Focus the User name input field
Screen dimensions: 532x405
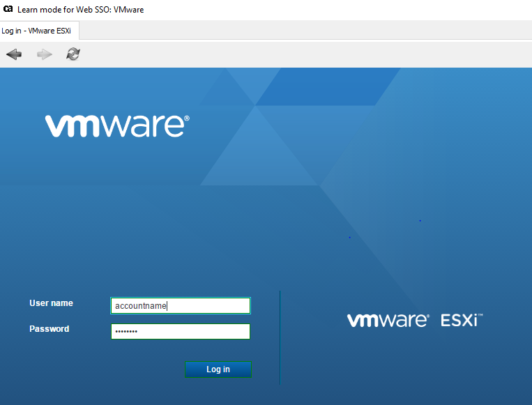[x=181, y=305]
